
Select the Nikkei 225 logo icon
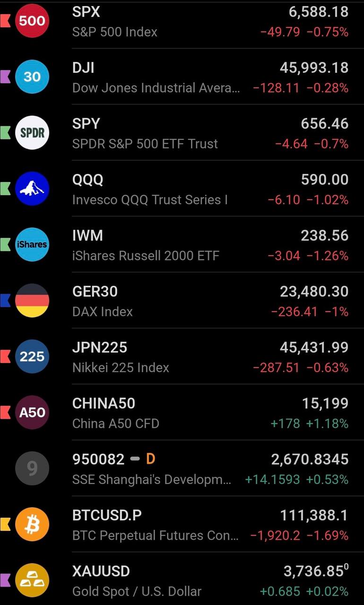coord(32,356)
